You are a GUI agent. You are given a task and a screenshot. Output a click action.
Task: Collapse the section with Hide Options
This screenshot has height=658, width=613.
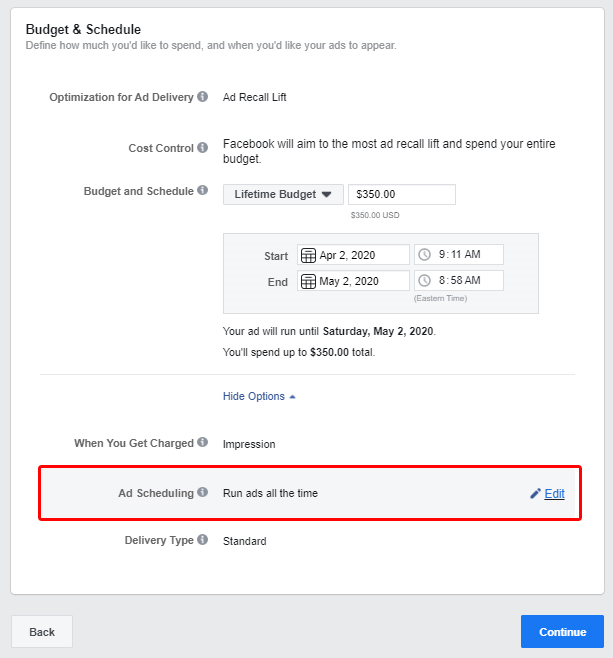[259, 396]
